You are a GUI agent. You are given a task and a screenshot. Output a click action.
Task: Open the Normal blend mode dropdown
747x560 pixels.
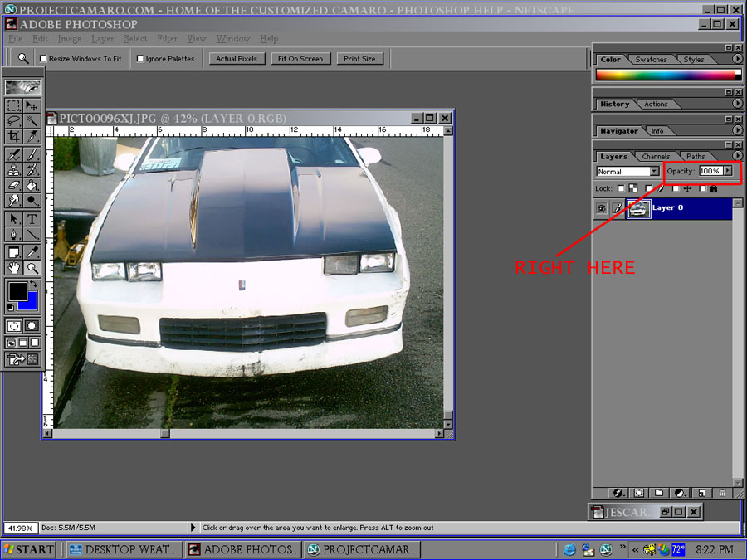tap(628, 172)
